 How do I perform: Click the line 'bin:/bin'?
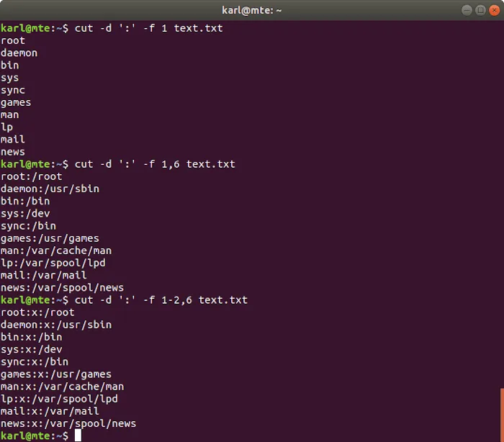25,202
